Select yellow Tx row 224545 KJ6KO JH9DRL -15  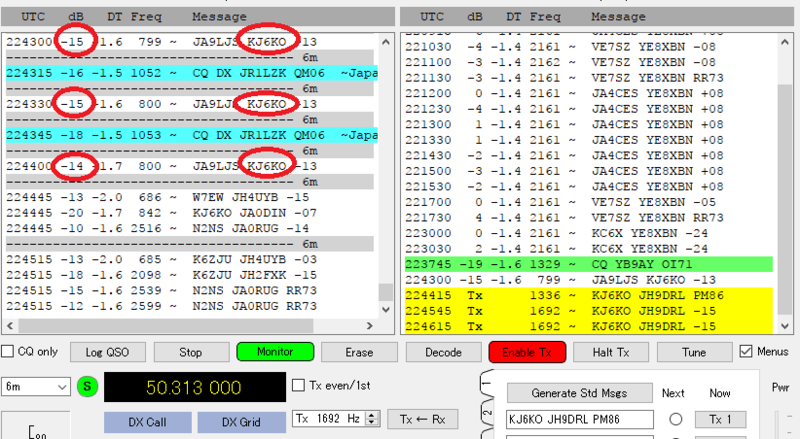coord(589,311)
